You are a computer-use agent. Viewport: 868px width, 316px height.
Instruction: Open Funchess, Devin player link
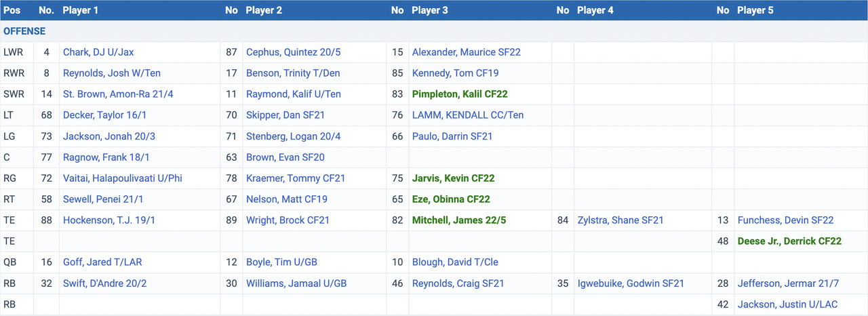(785, 220)
